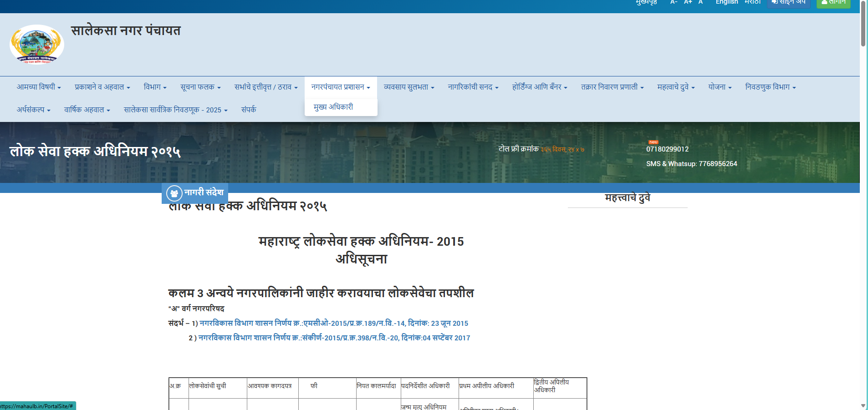Image resolution: width=868 pixels, height=410 pixels.
Task: Click the Salekasa Nagar Panchayat logo
Action: point(36,45)
